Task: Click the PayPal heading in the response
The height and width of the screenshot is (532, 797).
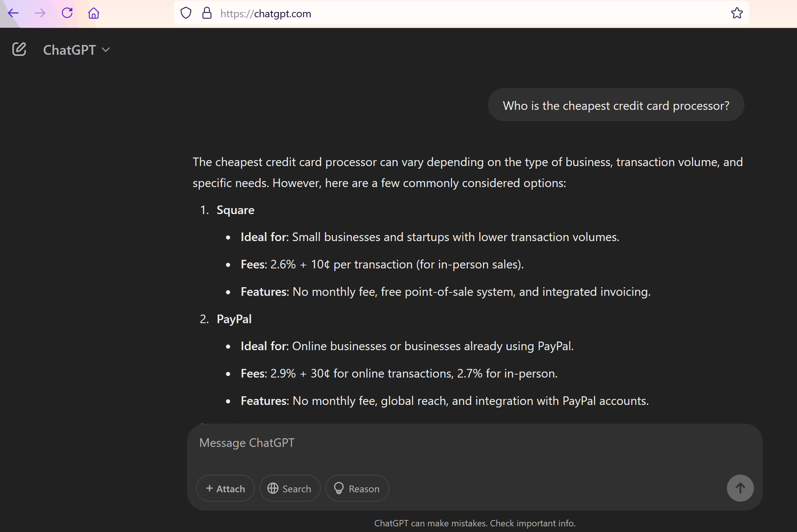Action: point(234,319)
